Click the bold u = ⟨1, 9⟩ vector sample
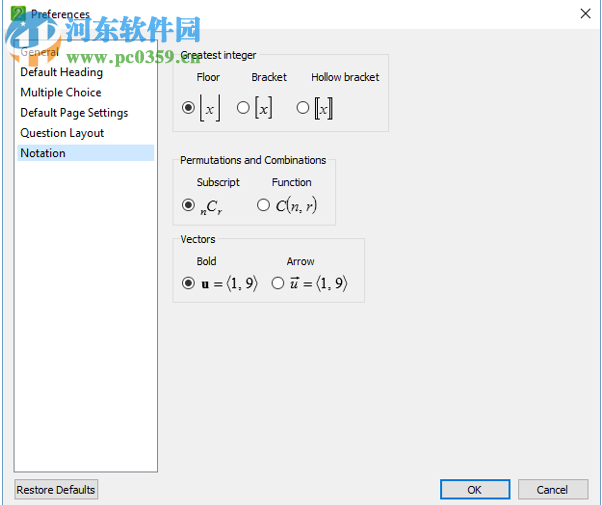Screen dimensions: 602x505 [229, 283]
